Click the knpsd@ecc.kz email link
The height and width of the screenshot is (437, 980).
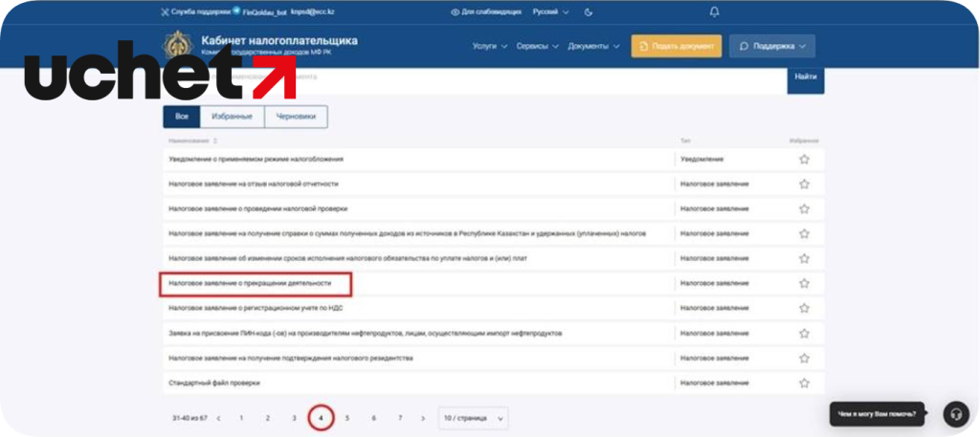click(x=314, y=11)
